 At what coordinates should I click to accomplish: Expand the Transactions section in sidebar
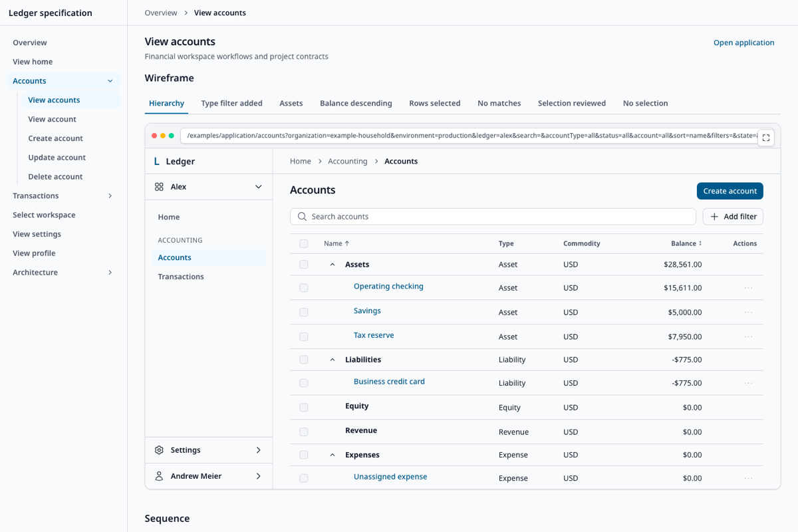click(110, 196)
